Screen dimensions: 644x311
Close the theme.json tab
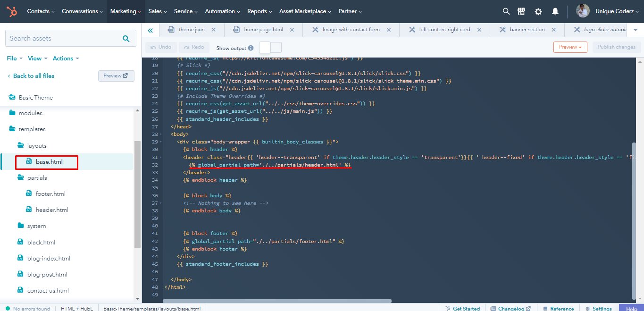point(214,30)
